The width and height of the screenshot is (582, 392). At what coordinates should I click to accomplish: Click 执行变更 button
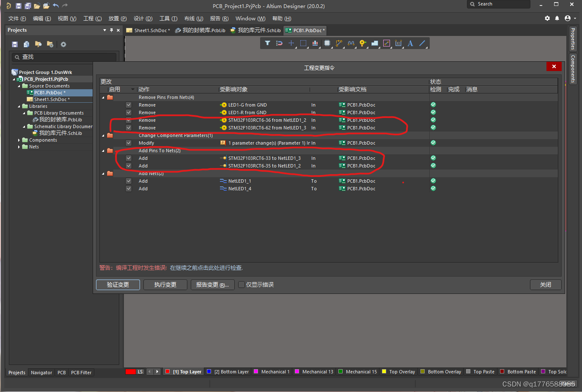(165, 285)
